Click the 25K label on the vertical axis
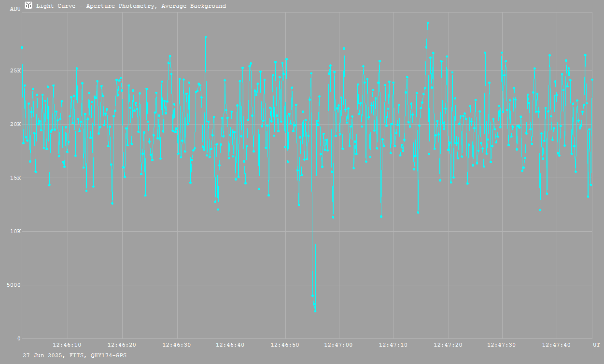Image resolution: width=604 pixels, height=364 pixels. tap(15, 71)
